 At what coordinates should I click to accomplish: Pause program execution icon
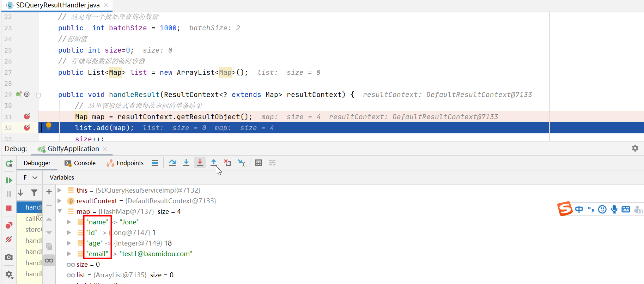[x=9, y=194]
